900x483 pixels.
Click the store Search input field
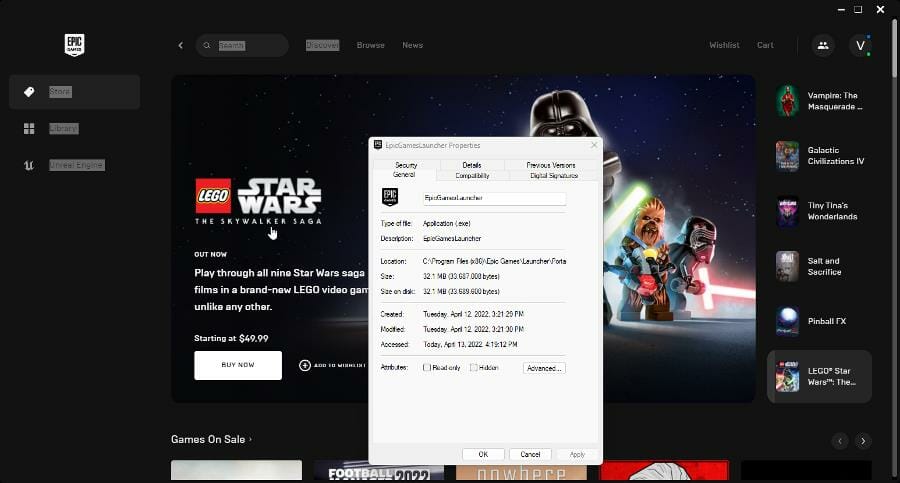[242, 45]
